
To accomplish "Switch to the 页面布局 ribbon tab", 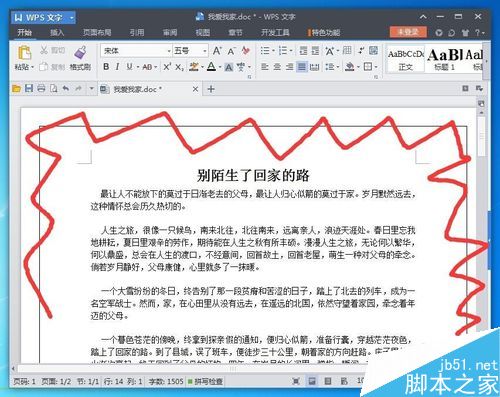I will pyautogui.click(x=97, y=32).
